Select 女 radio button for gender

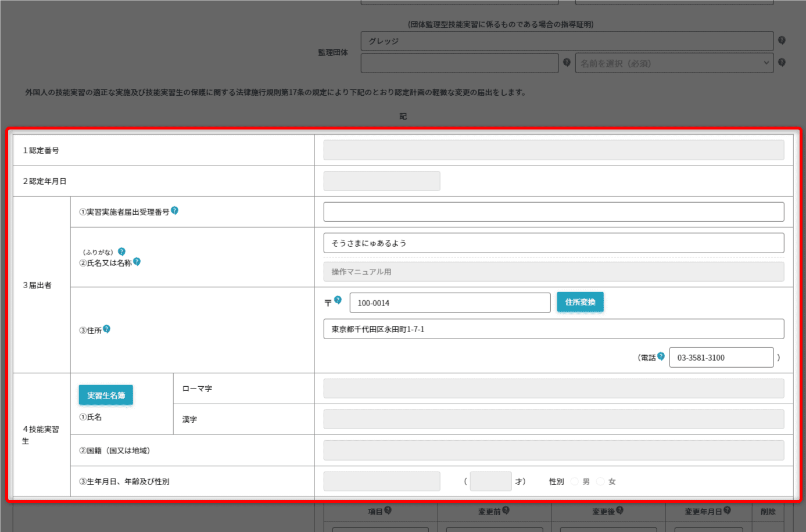tap(600, 481)
